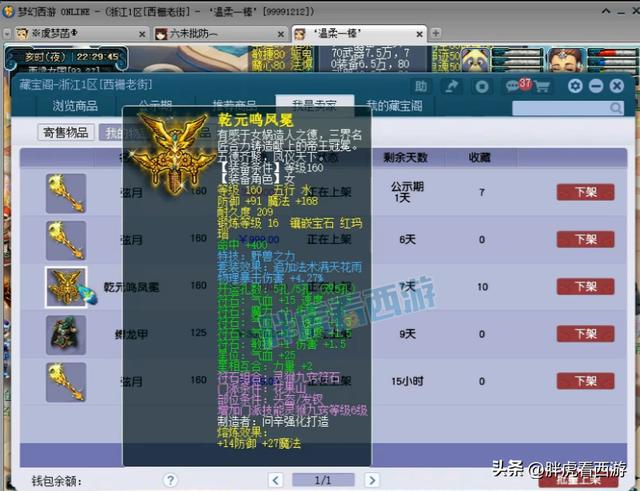
Task: Open the 藏宝阁 settings gear
Action: point(575,86)
